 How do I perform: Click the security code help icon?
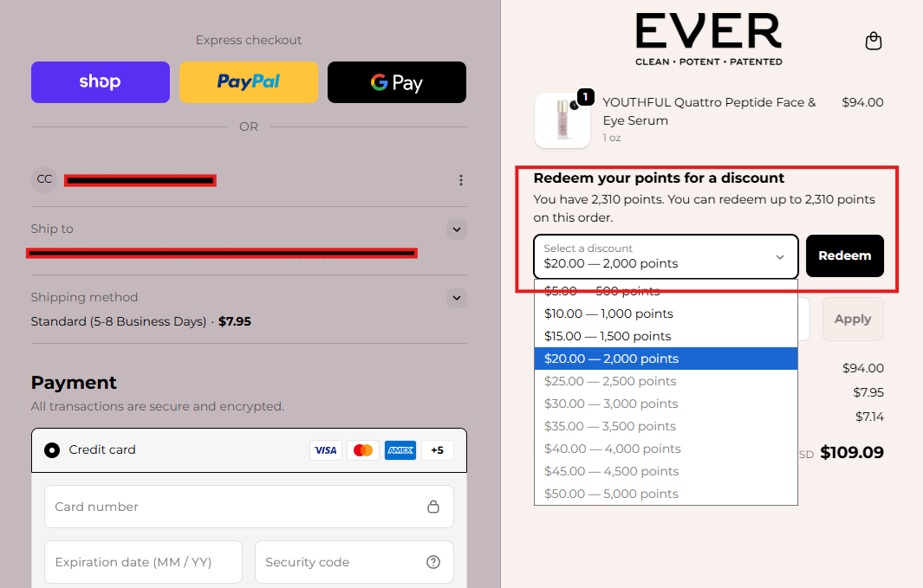tap(433, 562)
